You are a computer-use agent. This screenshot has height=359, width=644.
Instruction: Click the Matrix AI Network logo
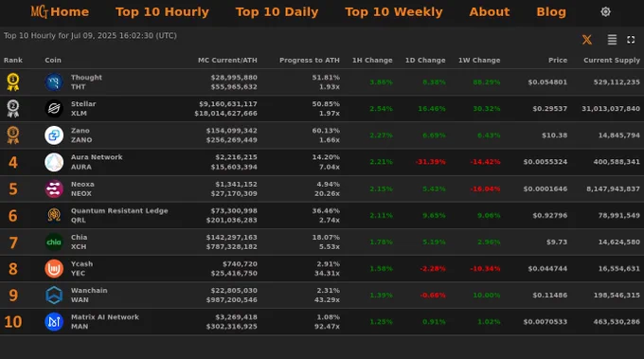[54, 322]
